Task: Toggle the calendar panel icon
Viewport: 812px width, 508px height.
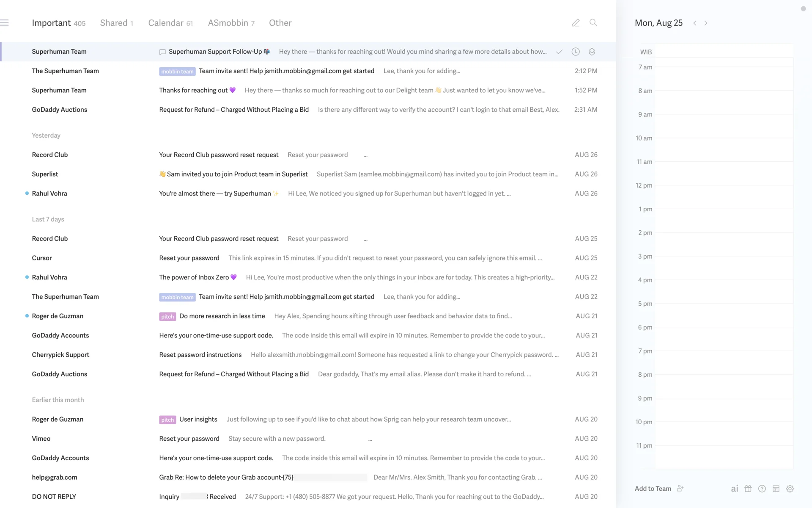Action: 776,489
